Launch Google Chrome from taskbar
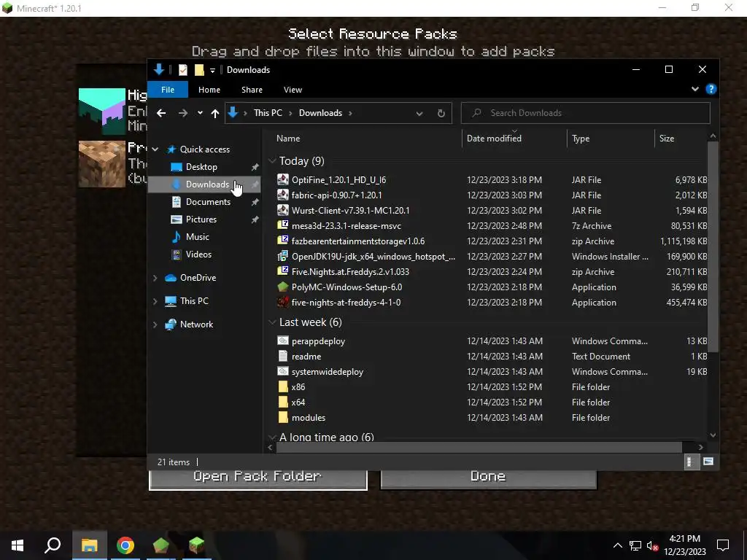 (x=125, y=545)
